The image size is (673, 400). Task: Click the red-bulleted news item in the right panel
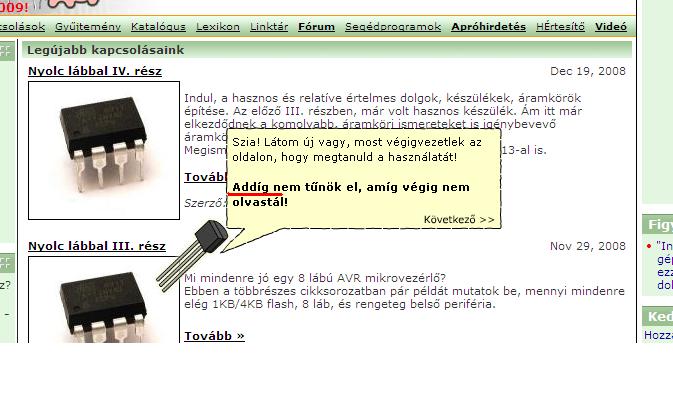click(660, 266)
